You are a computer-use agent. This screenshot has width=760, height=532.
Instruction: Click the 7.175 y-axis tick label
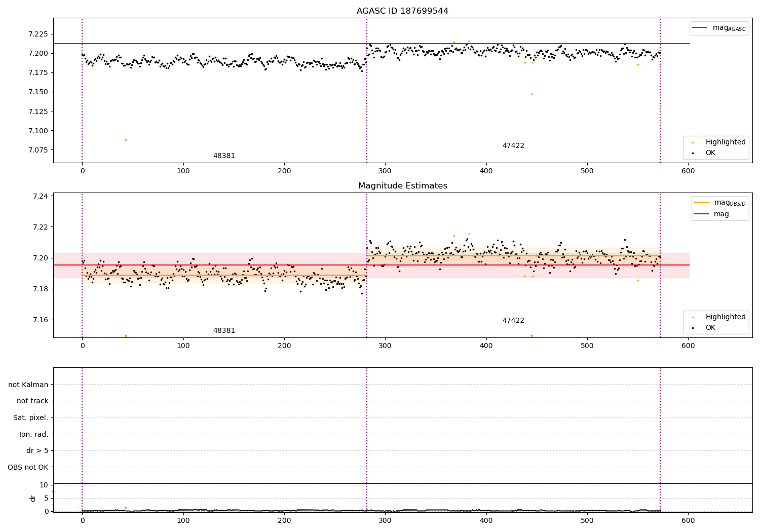click(x=38, y=72)
